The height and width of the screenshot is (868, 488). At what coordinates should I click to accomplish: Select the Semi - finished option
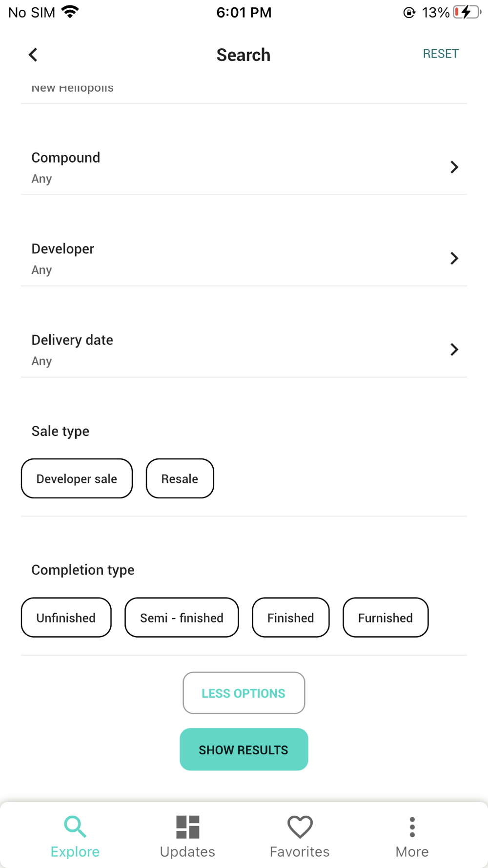tap(182, 618)
